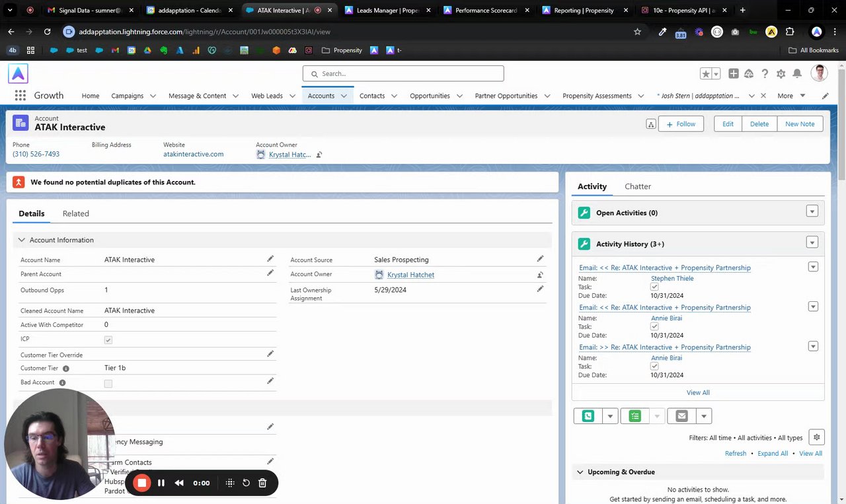846x504 pixels.
Task: Open the Setup gear icon
Action: [x=781, y=74]
